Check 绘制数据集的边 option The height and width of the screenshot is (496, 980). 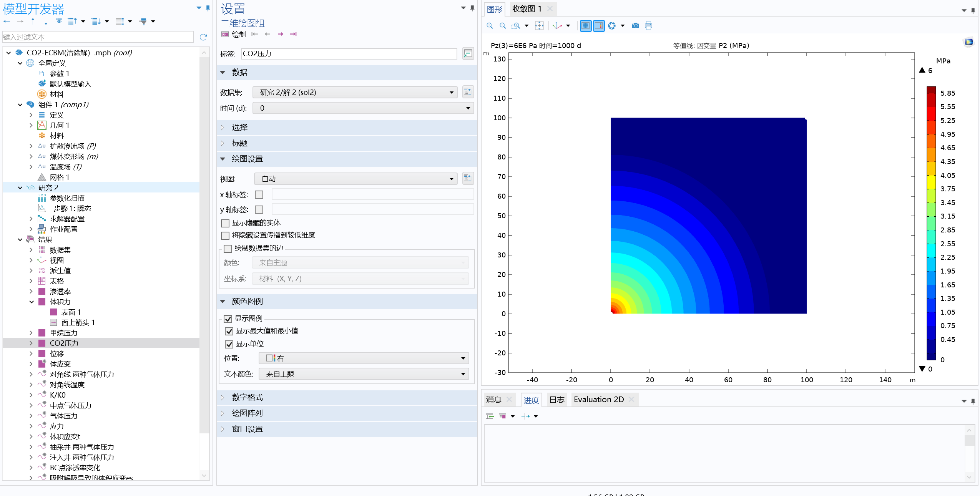pos(228,249)
